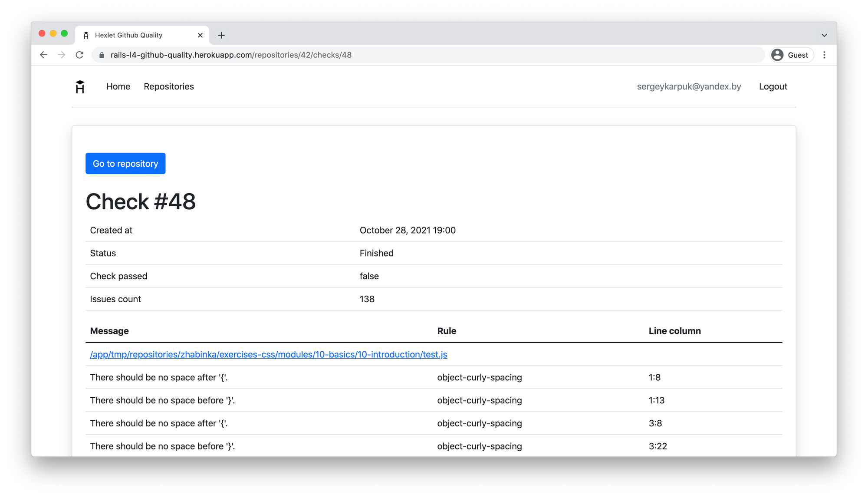Screen dimensions: 868x498
Task: Click the green macOS fullscreen button
Action: [64, 34]
